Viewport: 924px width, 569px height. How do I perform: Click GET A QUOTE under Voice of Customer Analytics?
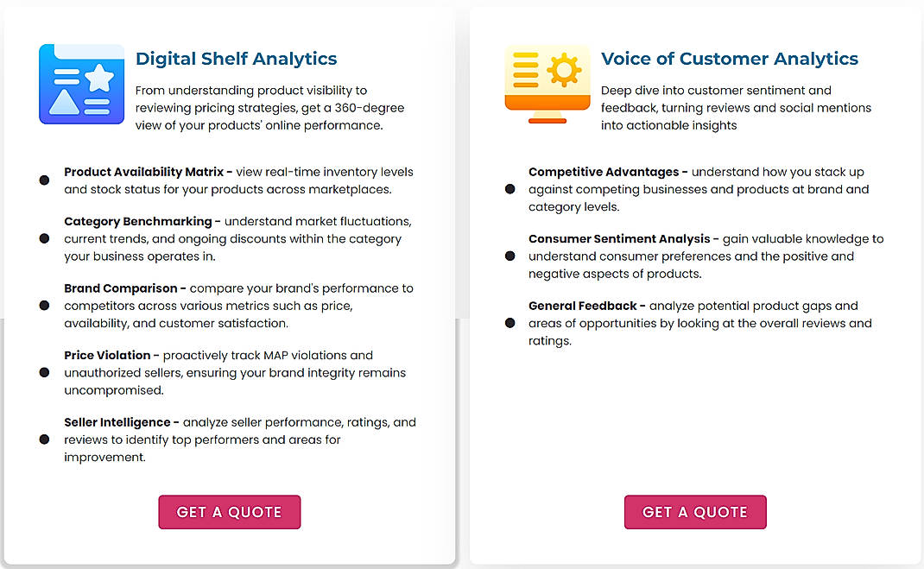(x=695, y=511)
